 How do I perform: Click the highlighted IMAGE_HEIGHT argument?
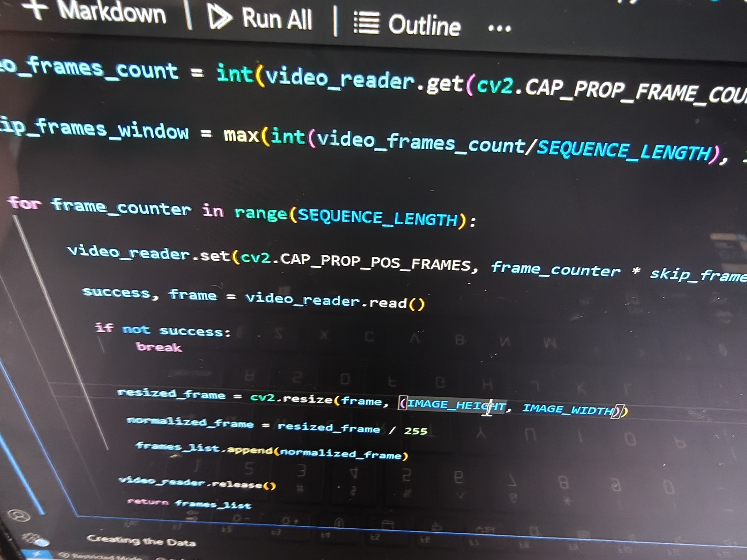(456, 405)
